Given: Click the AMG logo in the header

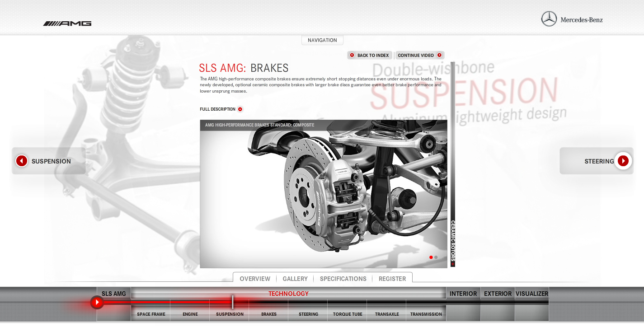Looking at the screenshot, I should [x=67, y=23].
